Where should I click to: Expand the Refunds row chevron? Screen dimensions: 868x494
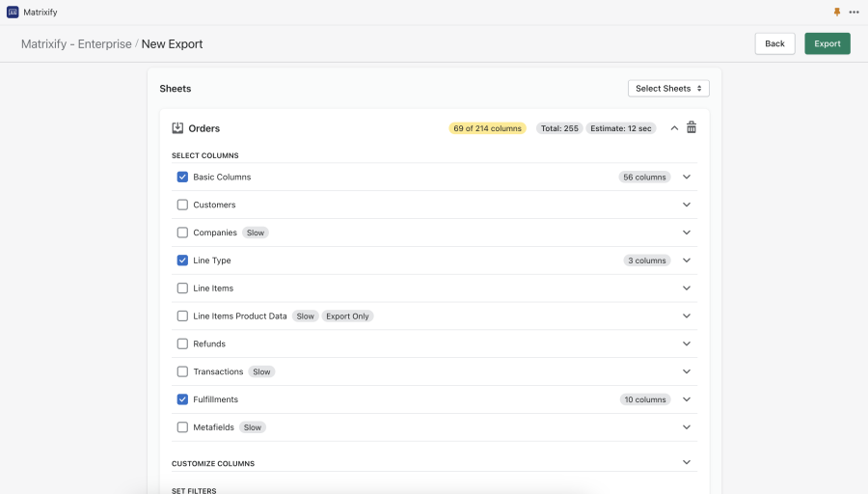point(687,343)
